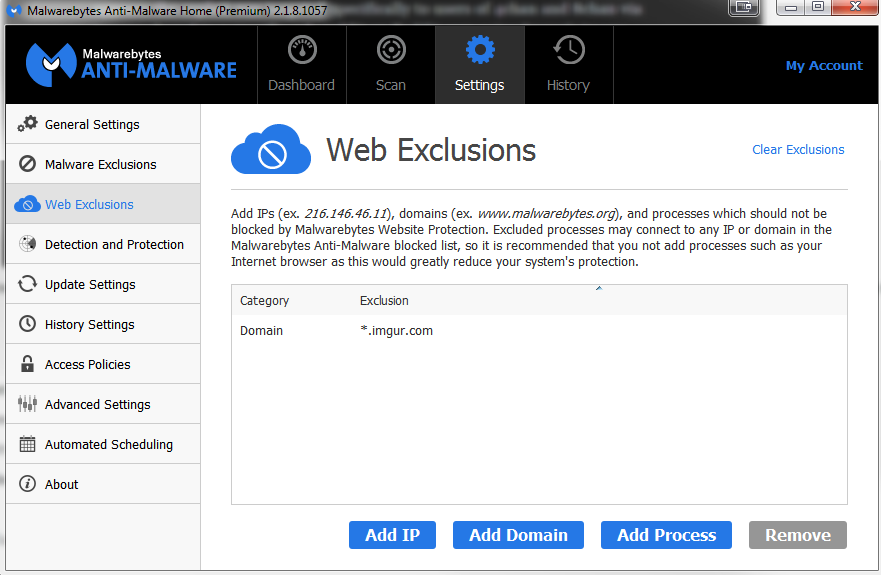Viewport: 881px width, 575px height.
Task: Go to Malware Exclusions section
Action: [103, 164]
